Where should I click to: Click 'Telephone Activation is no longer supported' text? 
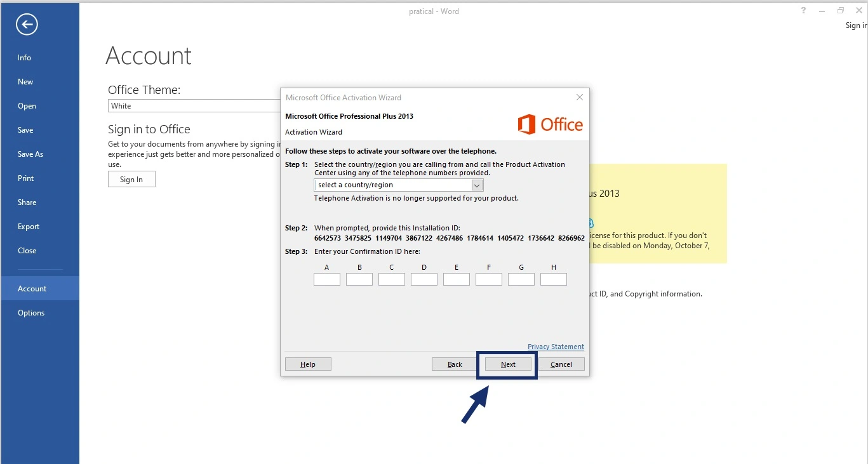point(417,198)
